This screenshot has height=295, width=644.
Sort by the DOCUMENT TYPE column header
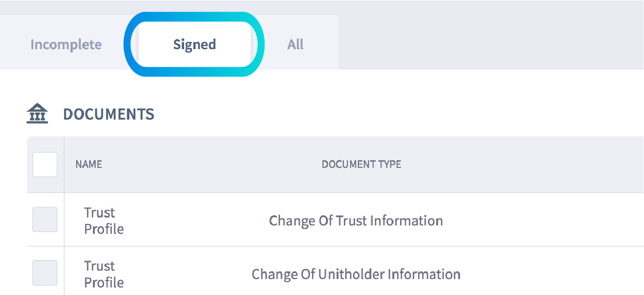[x=361, y=164]
